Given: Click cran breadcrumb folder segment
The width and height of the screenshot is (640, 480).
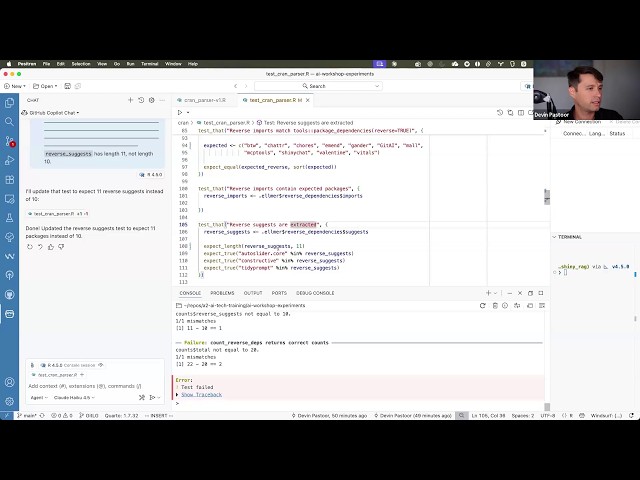Looking at the screenshot, I should [183, 122].
